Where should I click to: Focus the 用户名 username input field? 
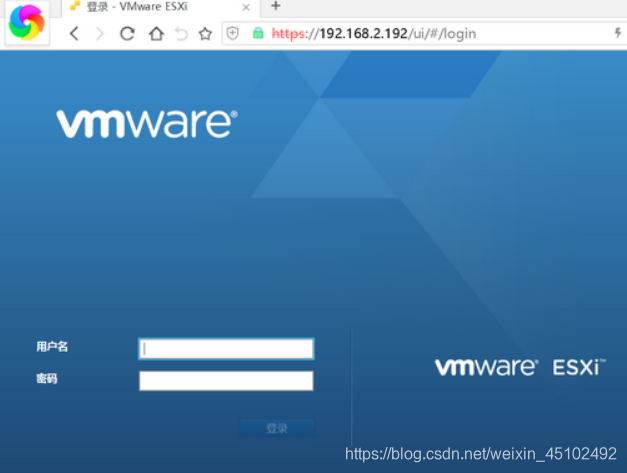point(226,349)
